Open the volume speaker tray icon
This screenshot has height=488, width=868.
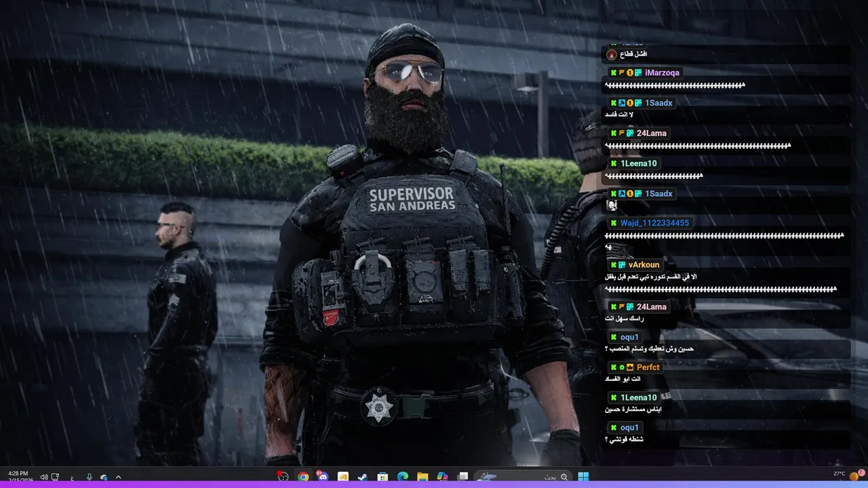click(x=44, y=477)
